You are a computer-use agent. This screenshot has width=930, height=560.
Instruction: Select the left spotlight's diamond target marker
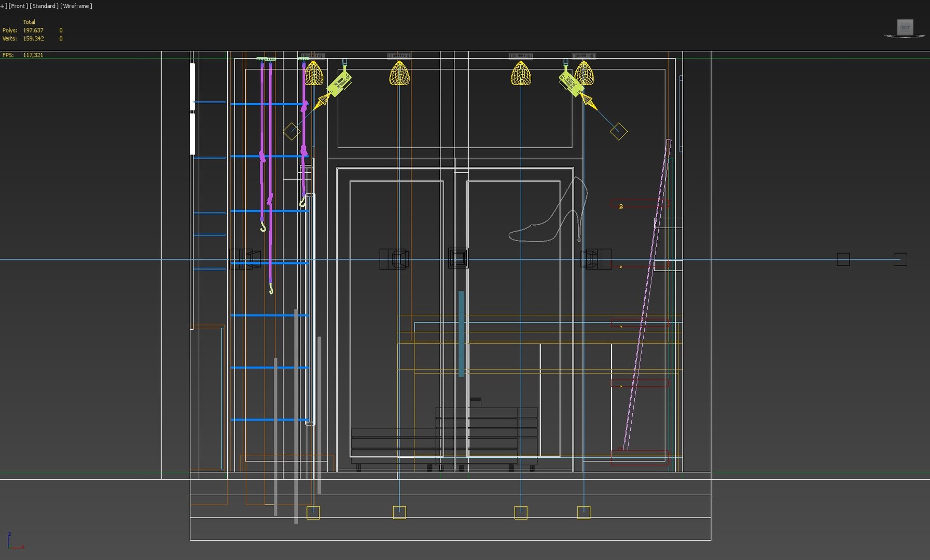pos(292,131)
